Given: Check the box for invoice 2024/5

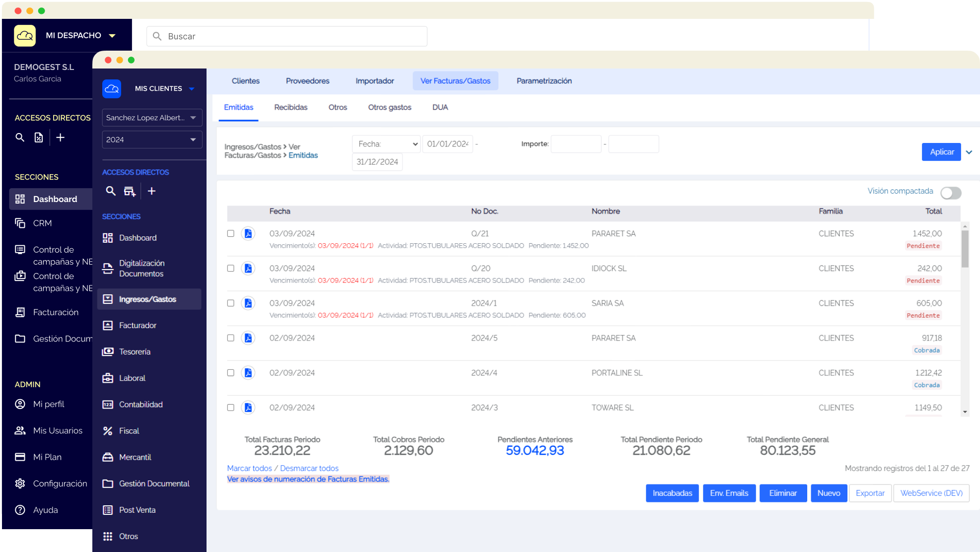Looking at the screenshot, I should coord(231,338).
